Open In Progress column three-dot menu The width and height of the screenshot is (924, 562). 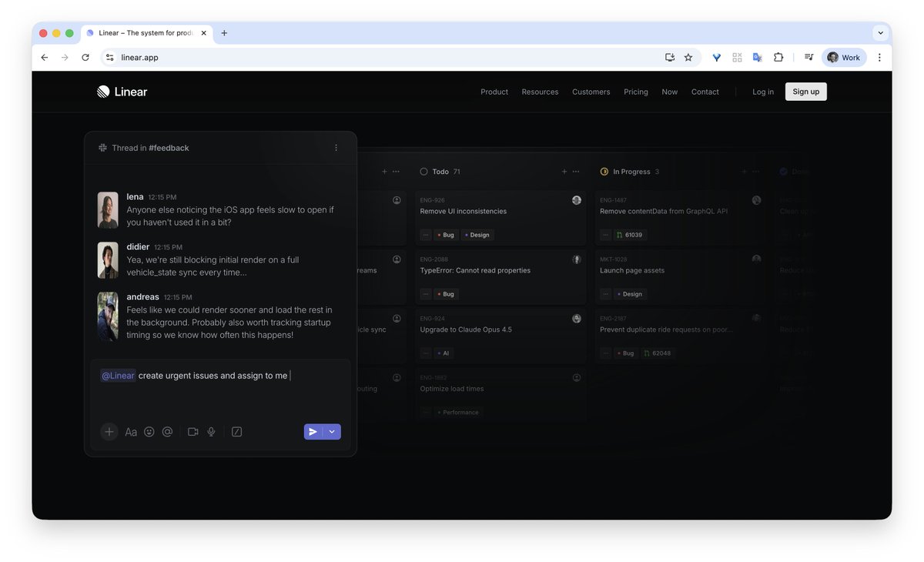[x=755, y=172]
